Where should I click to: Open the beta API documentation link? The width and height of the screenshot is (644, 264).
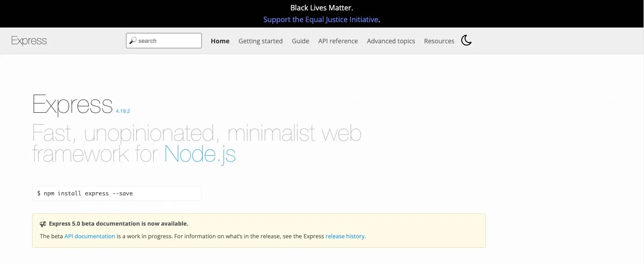click(89, 236)
